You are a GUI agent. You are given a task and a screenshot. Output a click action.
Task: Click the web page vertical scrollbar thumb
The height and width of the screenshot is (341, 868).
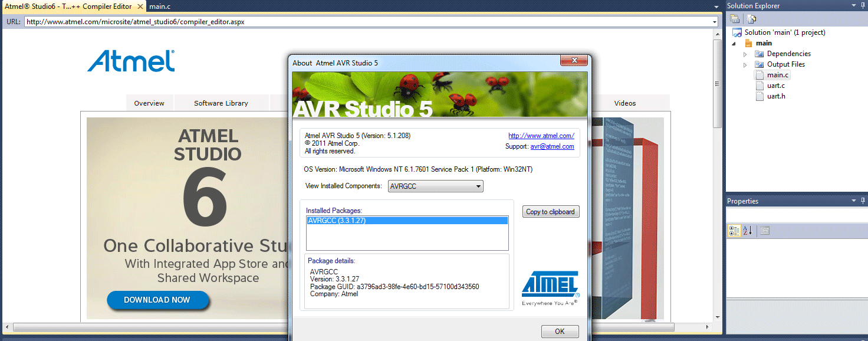pos(718,83)
